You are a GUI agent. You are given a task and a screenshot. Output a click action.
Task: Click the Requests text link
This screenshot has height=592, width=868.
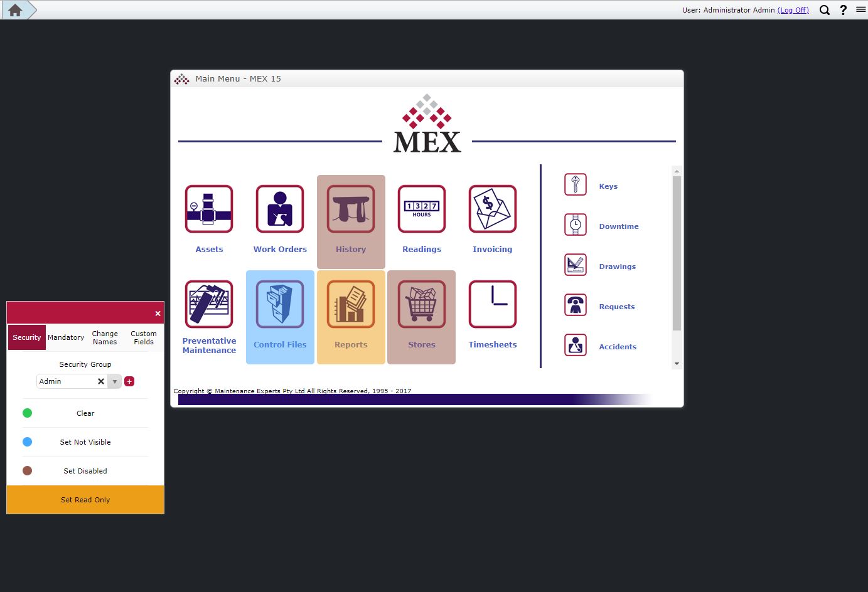click(617, 307)
